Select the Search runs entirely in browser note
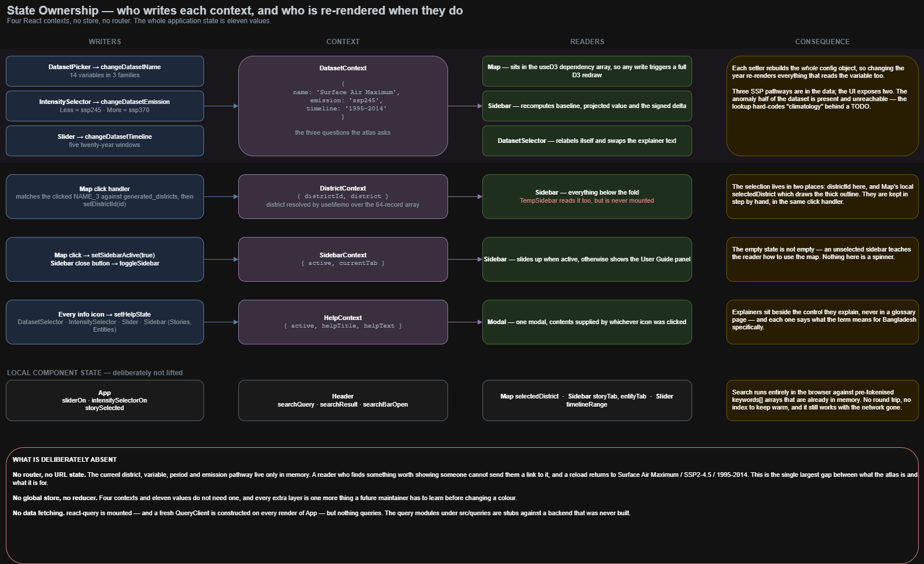The height and width of the screenshot is (564, 924). click(822, 400)
